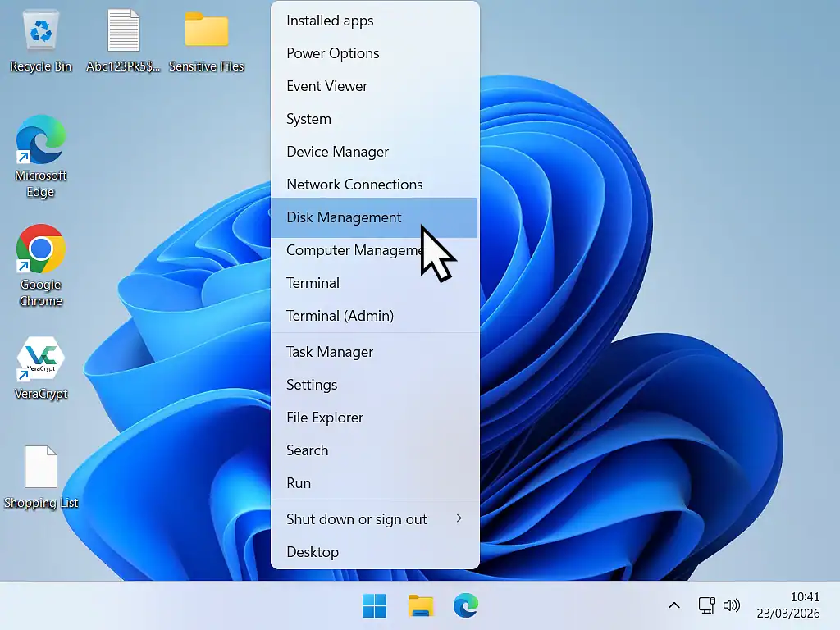Click the network icon in the system tray

pos(706,605)
